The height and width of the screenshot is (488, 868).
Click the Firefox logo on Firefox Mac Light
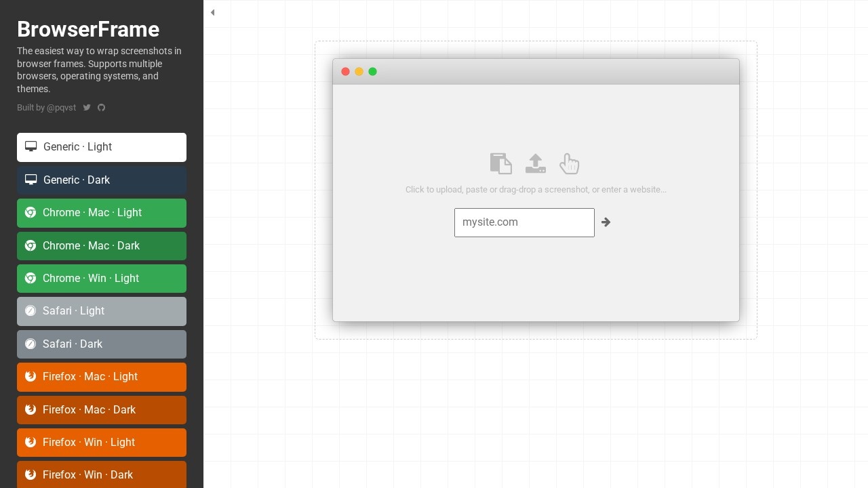point(31,377)
